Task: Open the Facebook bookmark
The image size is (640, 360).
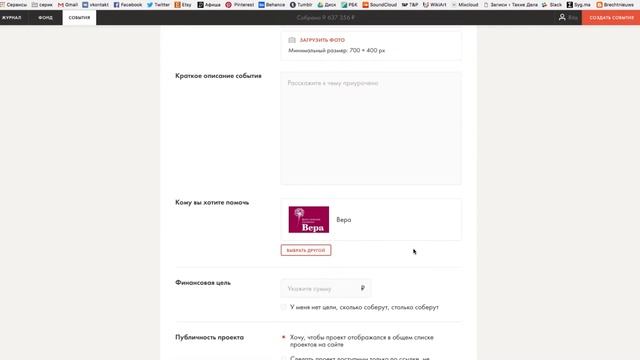Action: [128, 5]
